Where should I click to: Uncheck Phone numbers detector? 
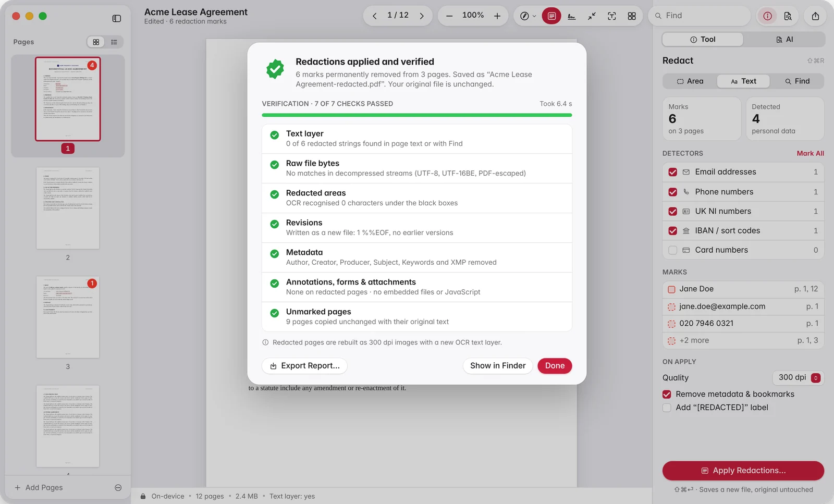(672, 192)
